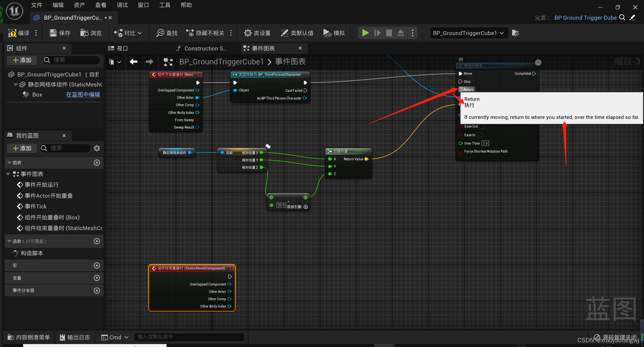Open Class Settings
Image resolution: width=644 pixels, height=347 pixels.
click(257, 33)
